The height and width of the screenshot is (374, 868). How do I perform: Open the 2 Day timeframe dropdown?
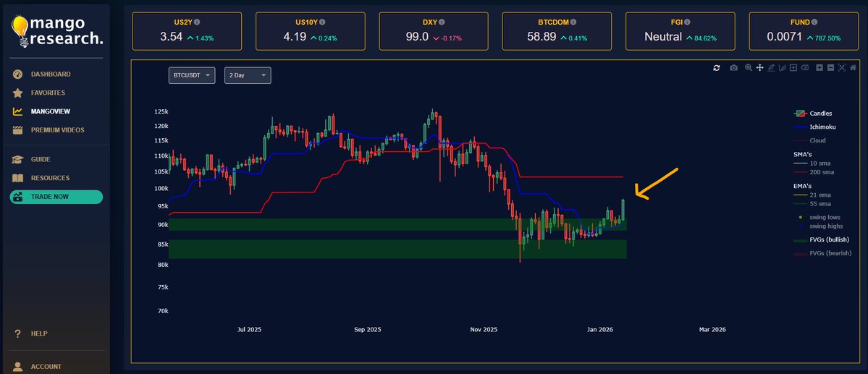(248, 75)
